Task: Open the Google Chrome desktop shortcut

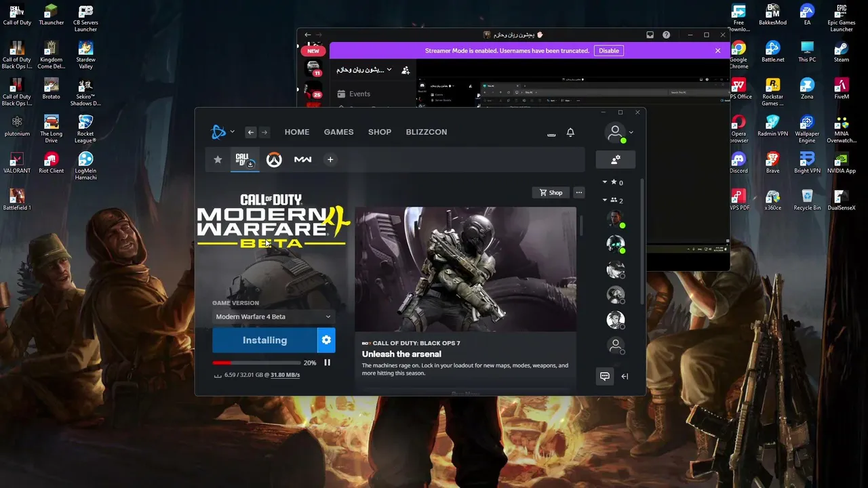Action: [x=738, y=56]
